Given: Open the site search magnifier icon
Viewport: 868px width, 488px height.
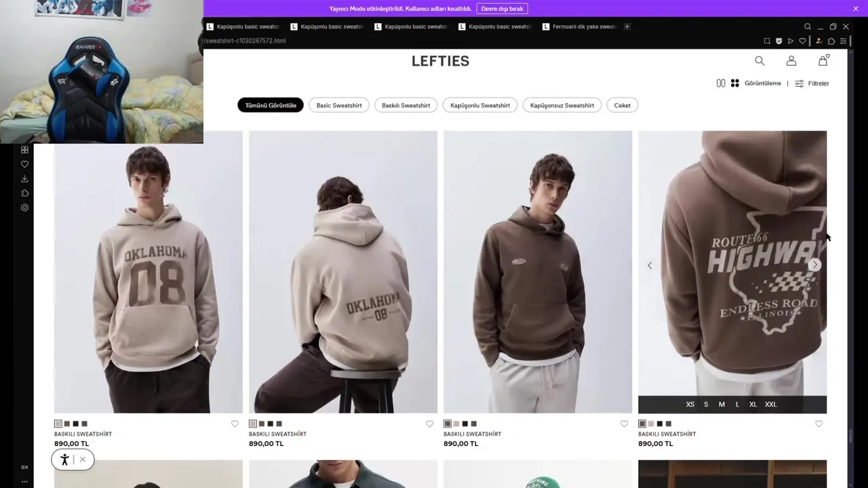Looking at the screenshot, I should 759,61.
